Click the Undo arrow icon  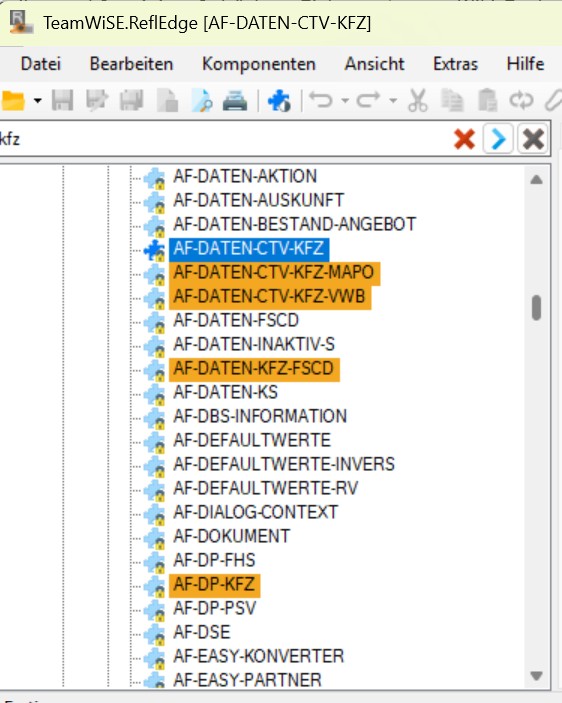(x=321, y=100)
